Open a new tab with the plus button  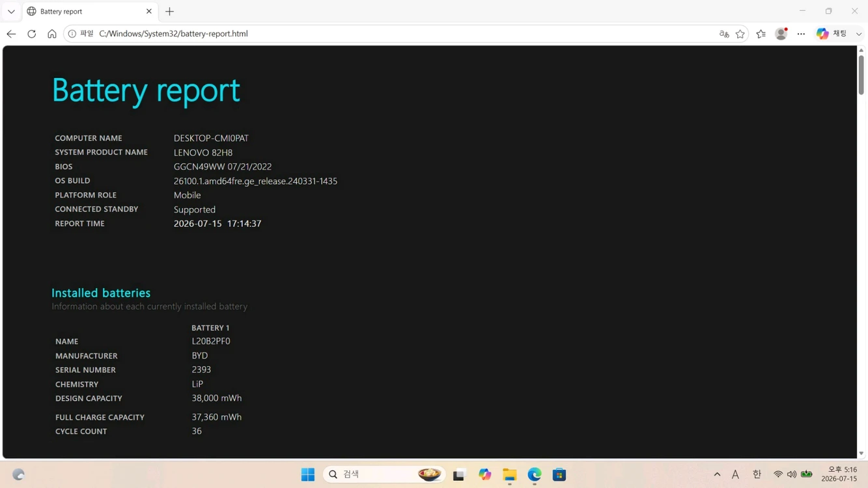point(170,12)
